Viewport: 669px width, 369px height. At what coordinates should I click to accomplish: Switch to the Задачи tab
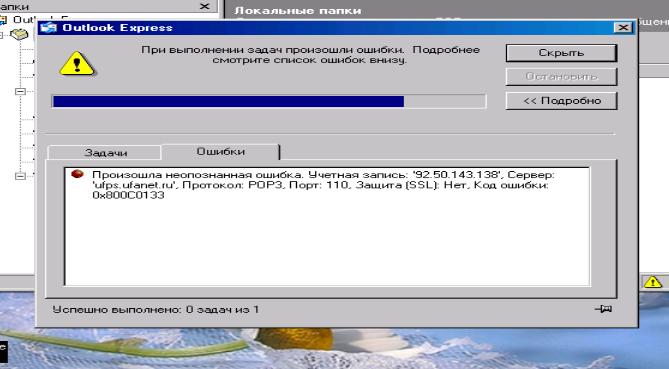(x=105, y=153)
